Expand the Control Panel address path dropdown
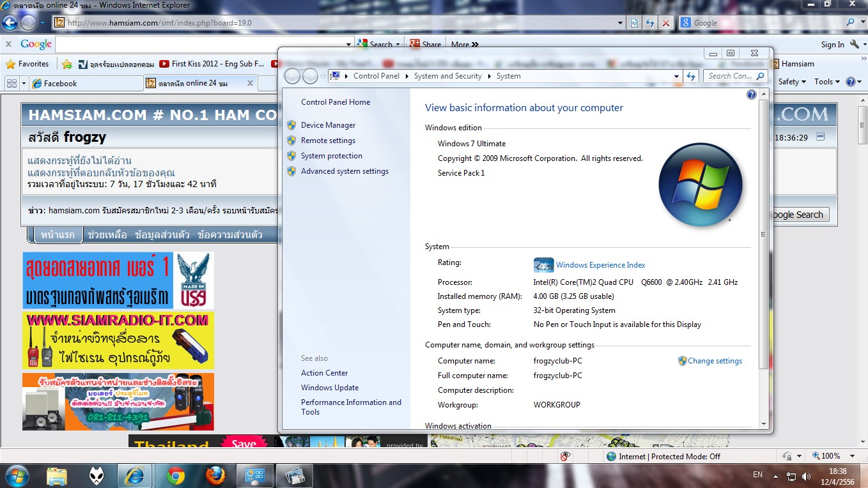Screen dimensions: 868x488 [676, 76]
